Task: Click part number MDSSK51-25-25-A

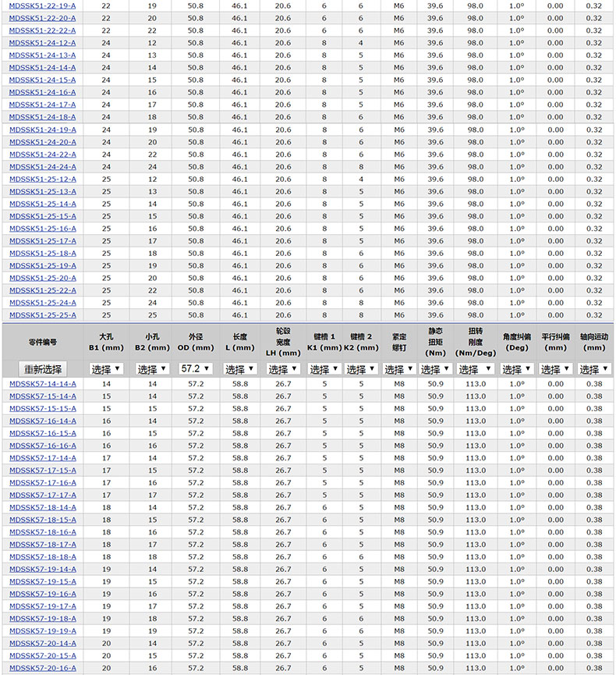Action: 43,315
